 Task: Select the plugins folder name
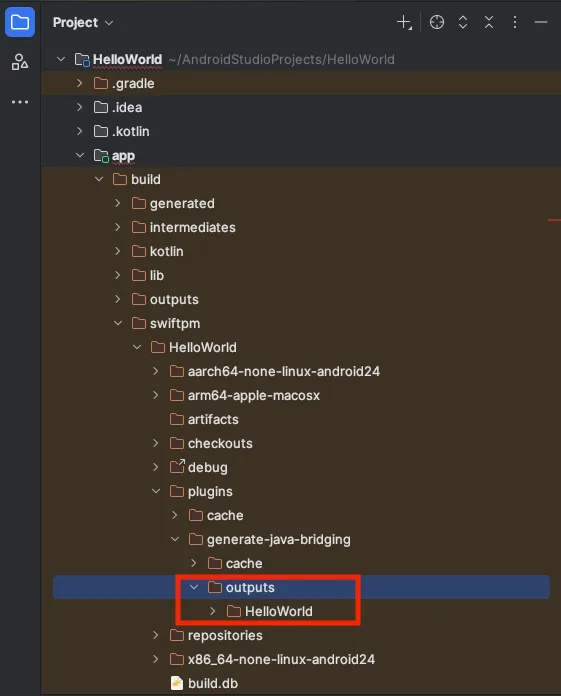tap(210, 491)
